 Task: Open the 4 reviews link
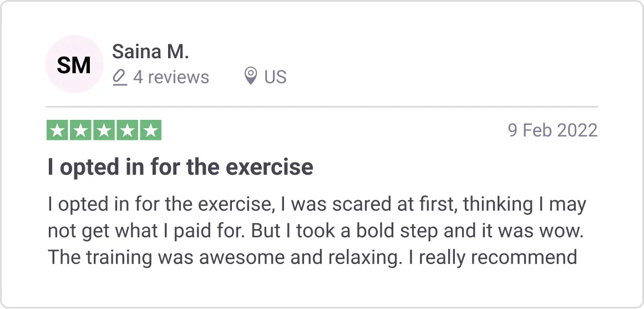coord(171,77)
